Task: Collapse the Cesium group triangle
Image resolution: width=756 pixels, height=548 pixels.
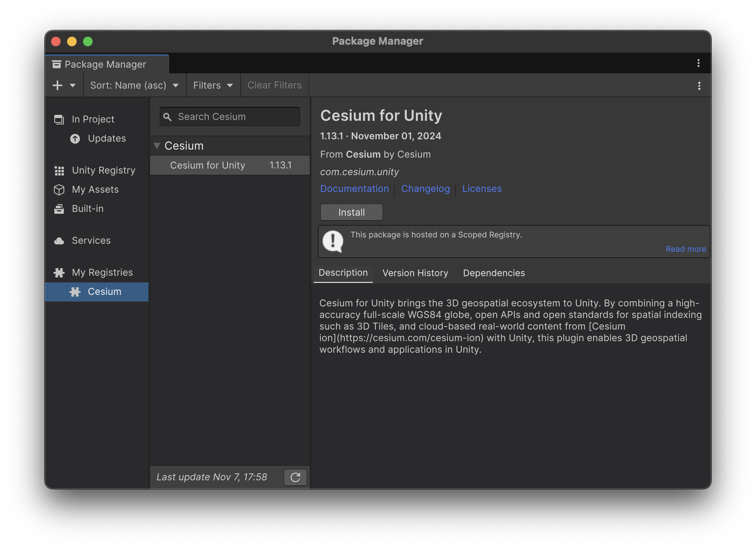Action: [157, 146]
